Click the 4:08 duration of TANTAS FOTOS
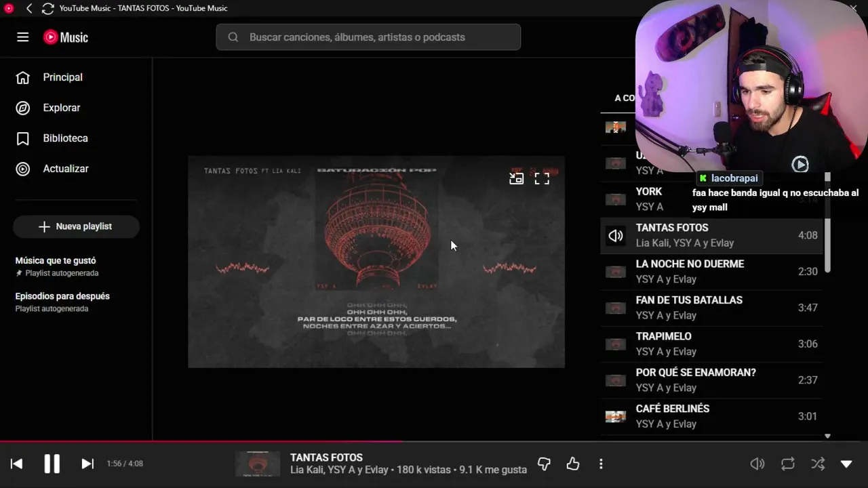Viewport: 868px width, 488px height. point(808,235)
